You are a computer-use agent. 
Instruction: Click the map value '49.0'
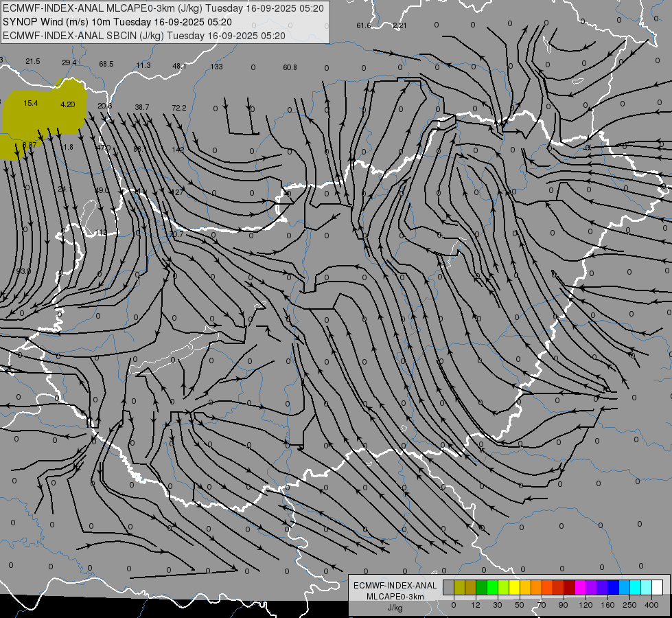coord(102,190)
